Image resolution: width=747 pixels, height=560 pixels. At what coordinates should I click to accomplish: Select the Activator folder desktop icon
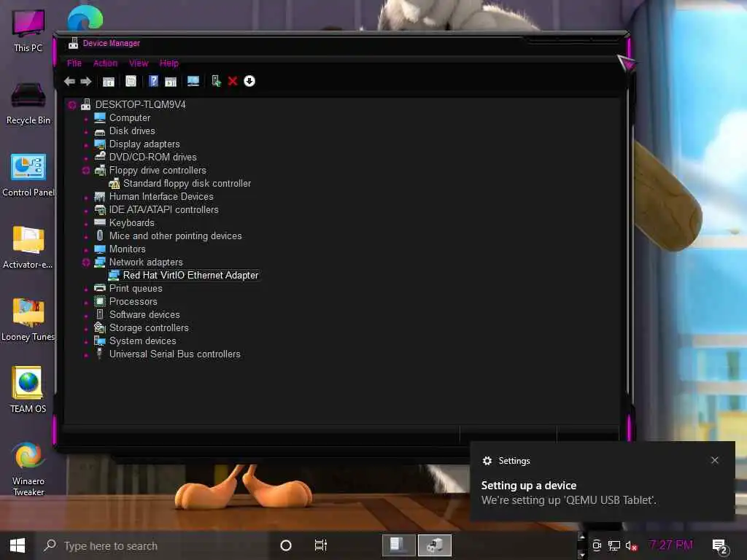pyautogui.click(x=28, y=248)
